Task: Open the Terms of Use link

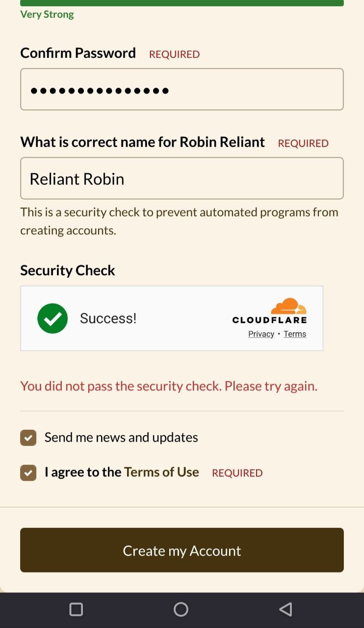Action: (x=161, y=472)
